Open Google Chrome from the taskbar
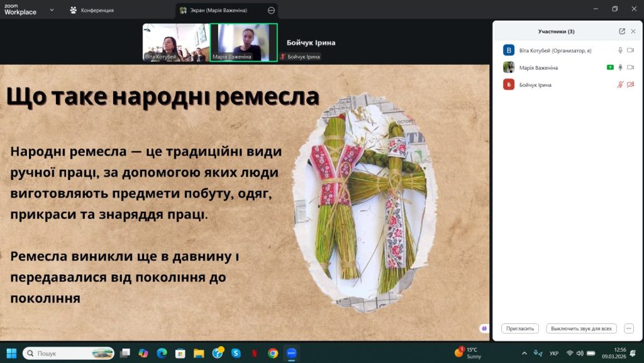 (273, 353)
